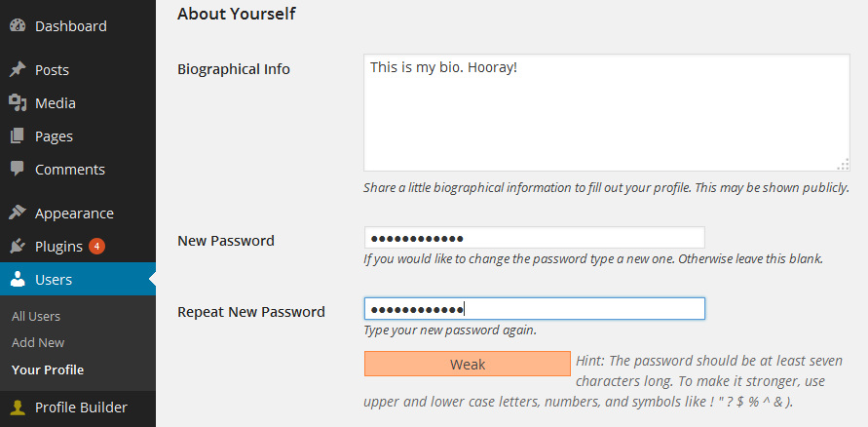This screenshot has width=868, height=427.
Task: Click into the Biographical Info text area
Action: pyautogui.click(x=607, y=112)
